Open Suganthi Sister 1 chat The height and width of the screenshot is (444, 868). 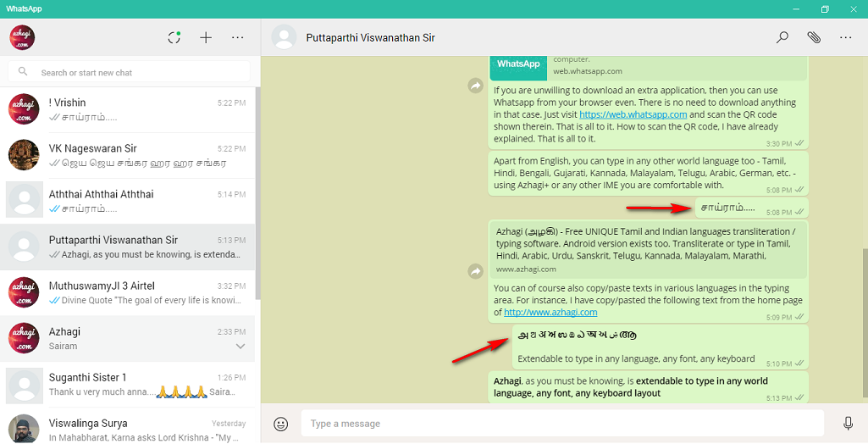(127, 385)
